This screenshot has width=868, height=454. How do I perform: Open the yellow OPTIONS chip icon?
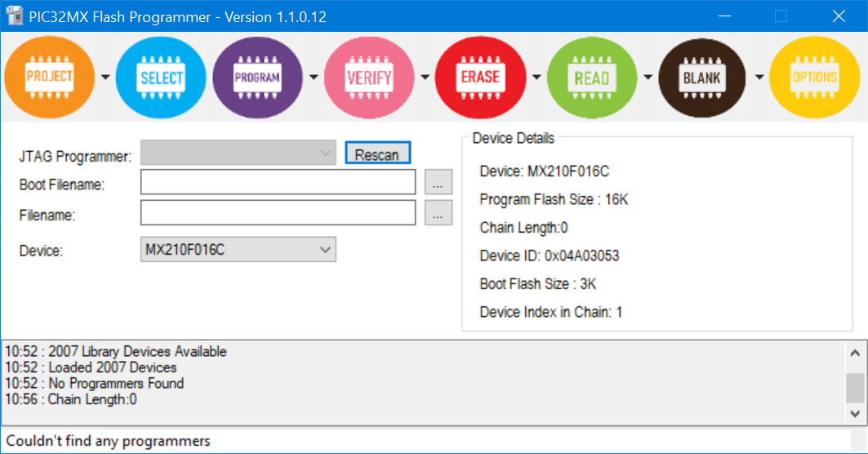[814, 78]
